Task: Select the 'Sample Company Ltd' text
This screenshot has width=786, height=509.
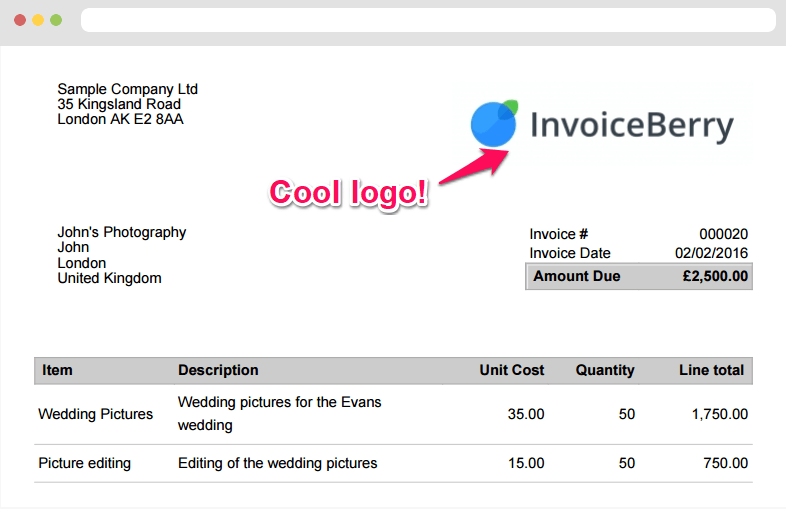Action: pyautogui.click(x=127, y=89)
